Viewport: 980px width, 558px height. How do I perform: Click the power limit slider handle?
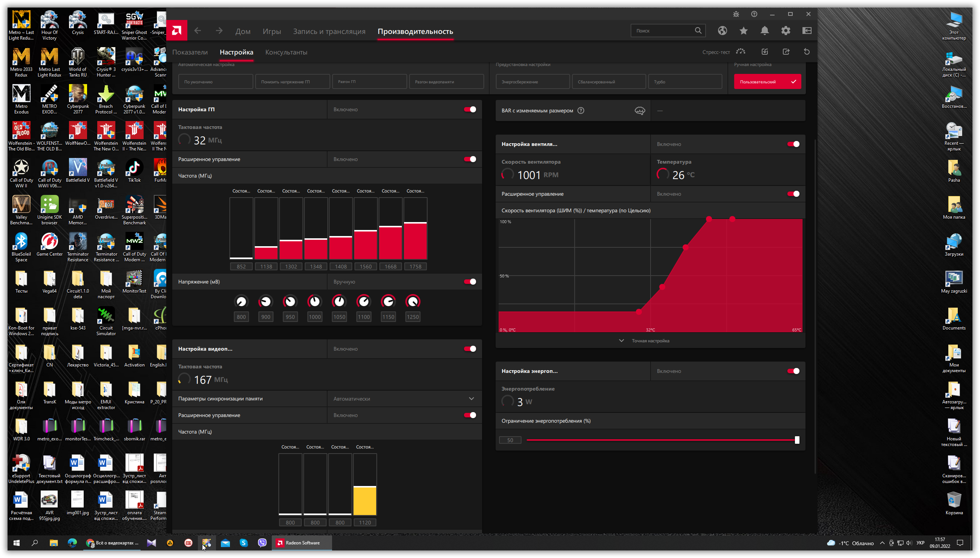[x=797, y=440]
